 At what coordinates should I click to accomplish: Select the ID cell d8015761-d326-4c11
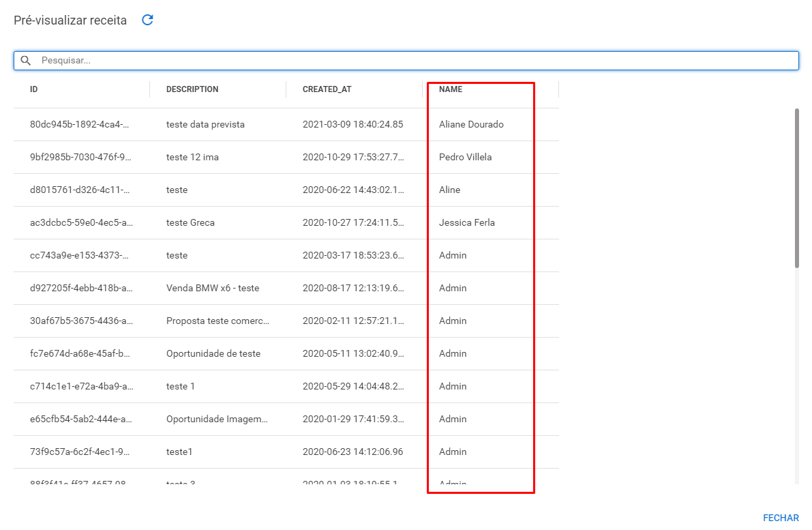[x=80, y=190]
